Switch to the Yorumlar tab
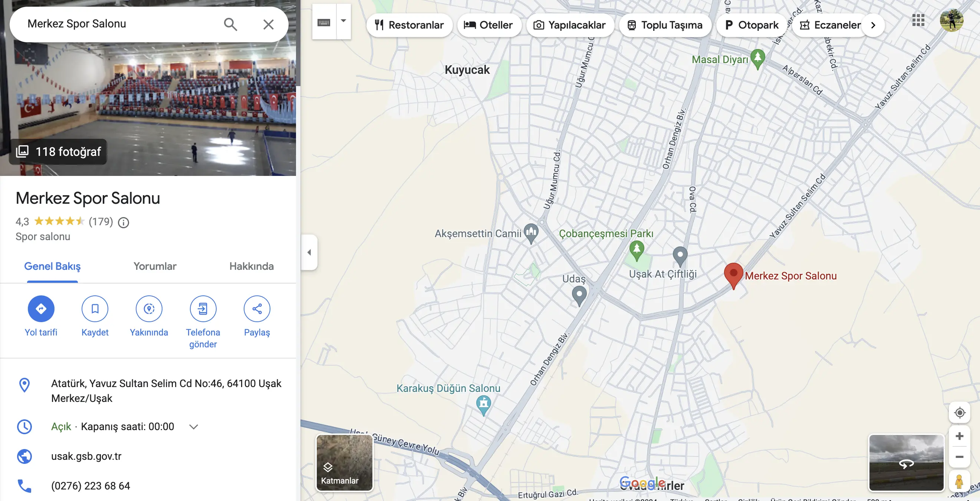This screenshot has height=501, width=980. point(155,266)
